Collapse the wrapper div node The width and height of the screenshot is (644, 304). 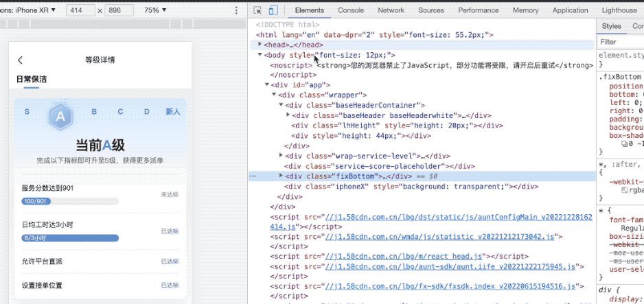274,95
